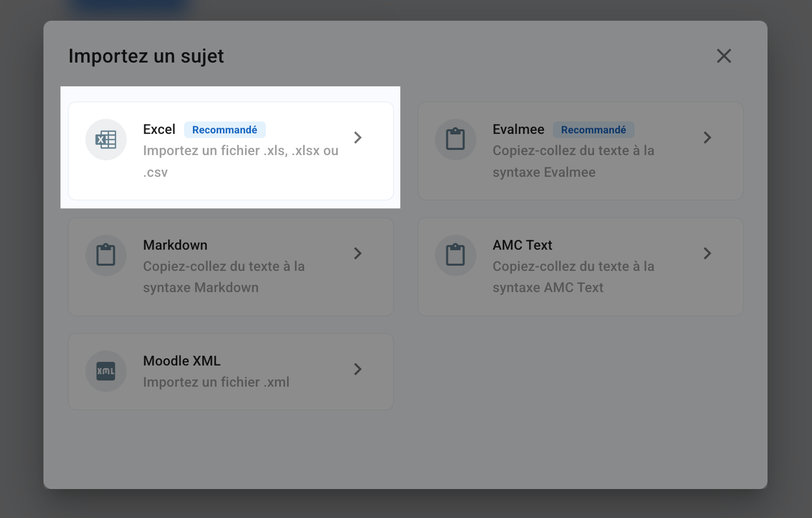Viewport: 812px width, 518px height.
Task: Select the Moodle XML import option
Action: tap(231, 372)
